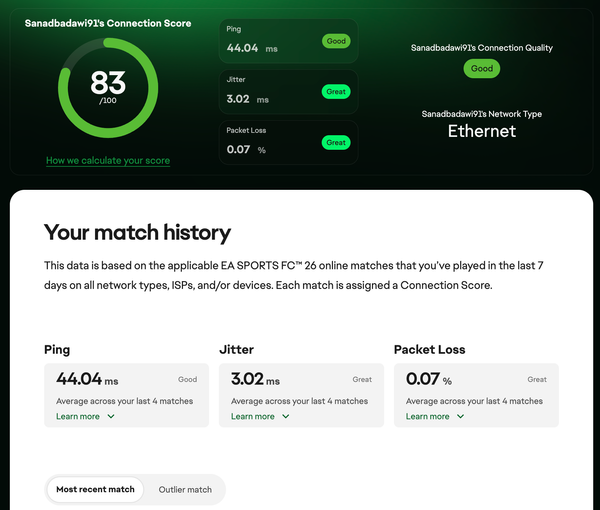This screenshot has width=600, height=510.
Task: Click the "Sanadbadawi91's Connection Score" title
Action: [108, 22]
